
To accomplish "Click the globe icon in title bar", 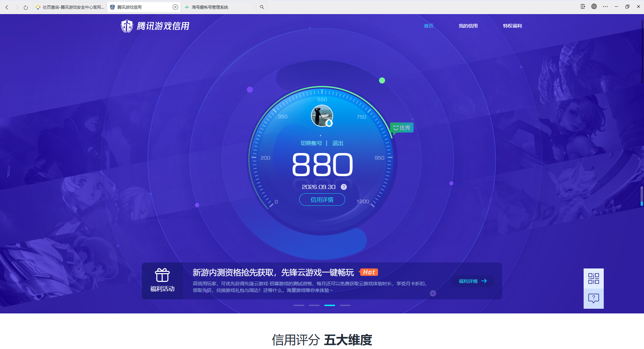I will (594, 6).
